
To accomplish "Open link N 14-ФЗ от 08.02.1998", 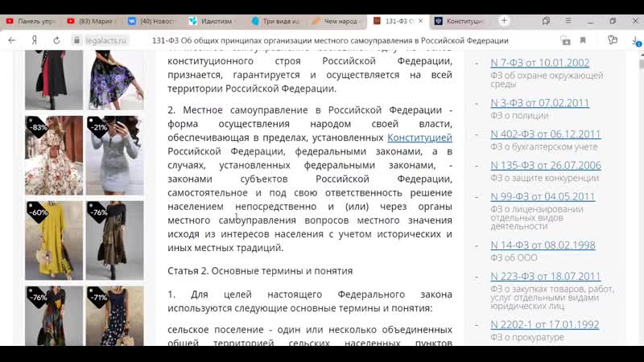I will [543, 245].
